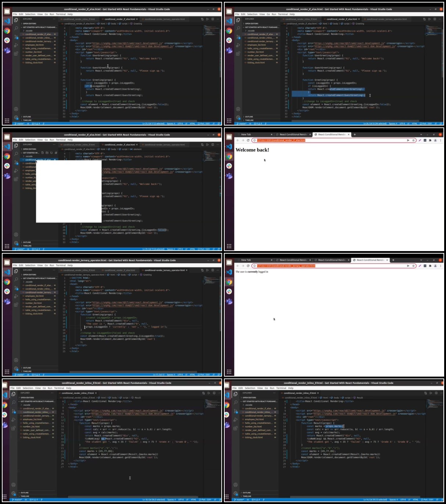Bookmark page with star in Welcome back! browser
The image size is (446, 504).
tap(413, 140)
